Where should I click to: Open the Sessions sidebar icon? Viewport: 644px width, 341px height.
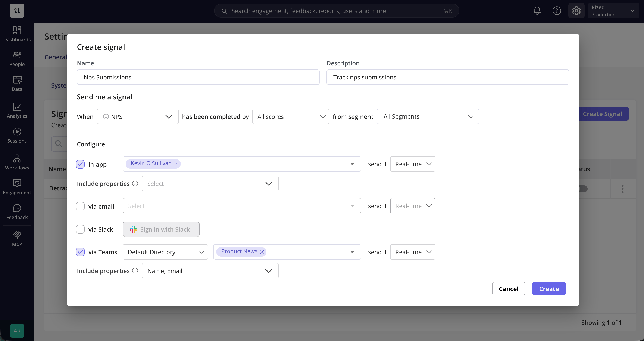[17, 135]
